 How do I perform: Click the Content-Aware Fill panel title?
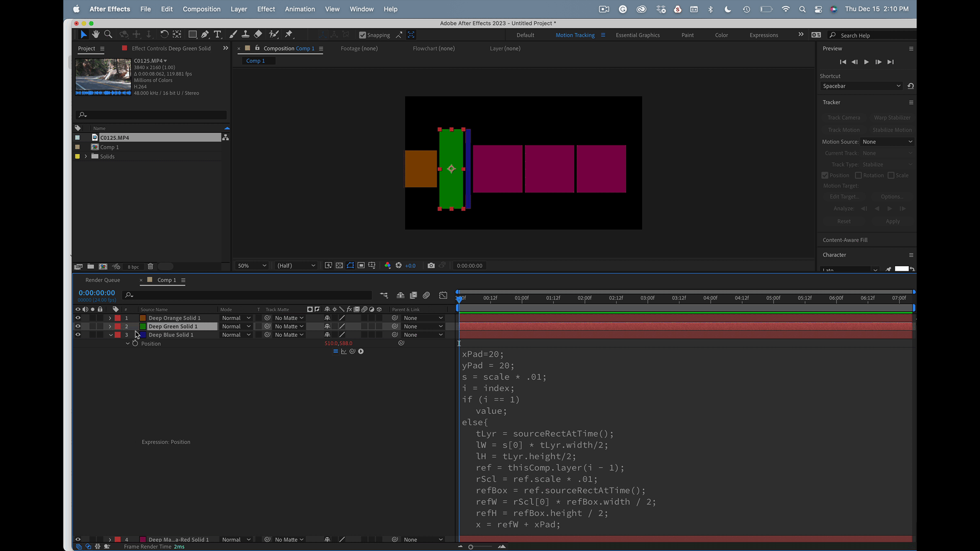845,240
